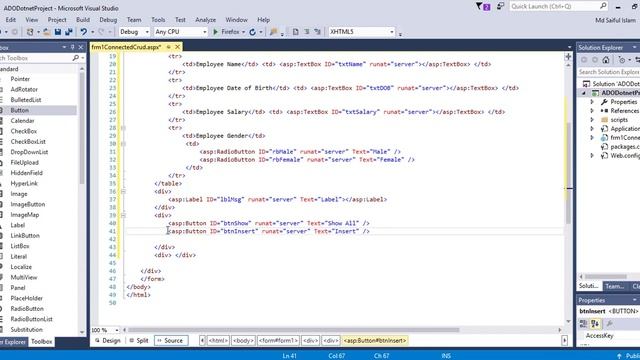The width and height of the screenshot is (640, 360).
Task: Switch to the Team Explorer tab
Action: click(614, 286)
